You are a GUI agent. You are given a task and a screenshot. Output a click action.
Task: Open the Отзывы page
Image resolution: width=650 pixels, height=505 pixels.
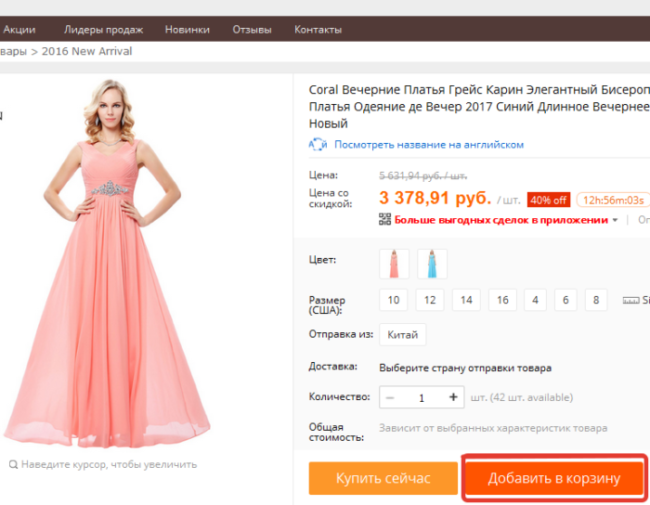(x=252, y=30)
